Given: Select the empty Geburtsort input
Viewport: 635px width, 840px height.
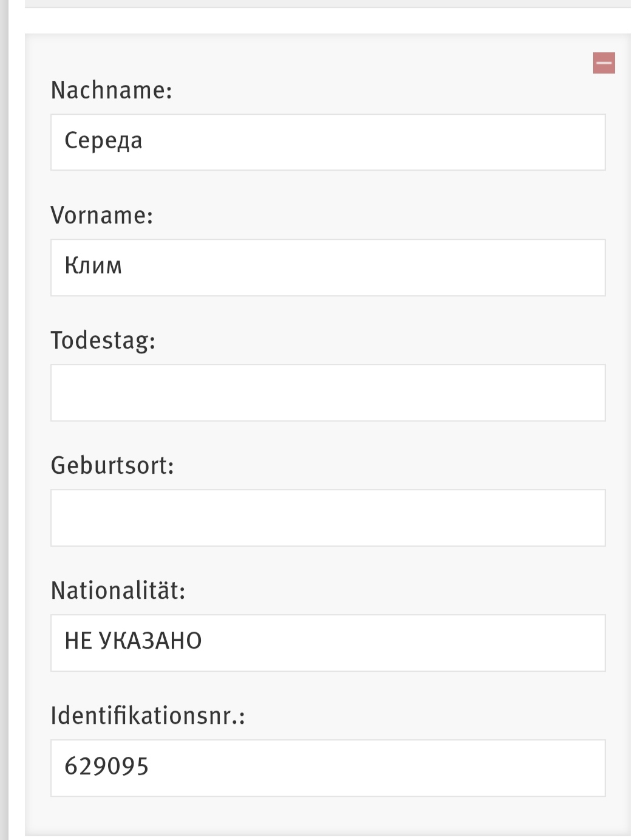Looking at the screenshot, I should point(328,517).
